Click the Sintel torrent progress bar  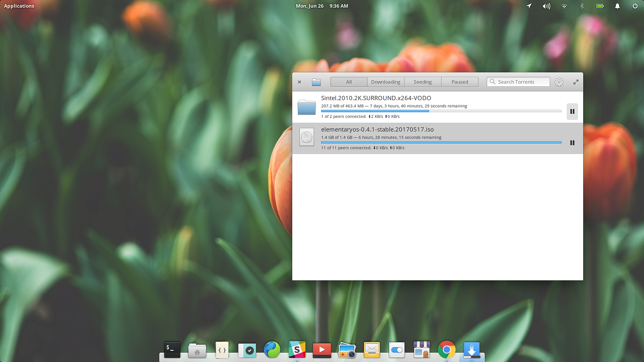441,111
